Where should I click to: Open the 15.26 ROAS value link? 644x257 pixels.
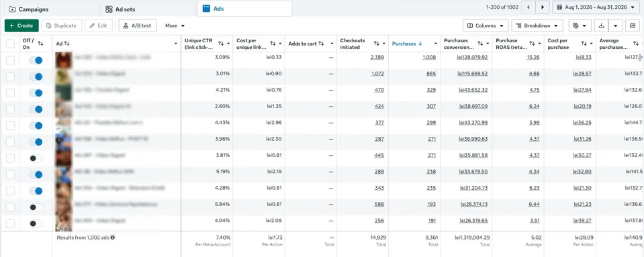tap(533, 57)
